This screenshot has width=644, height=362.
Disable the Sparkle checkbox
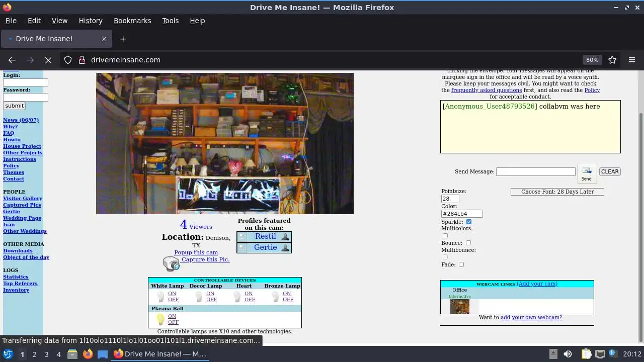(469, 222)
